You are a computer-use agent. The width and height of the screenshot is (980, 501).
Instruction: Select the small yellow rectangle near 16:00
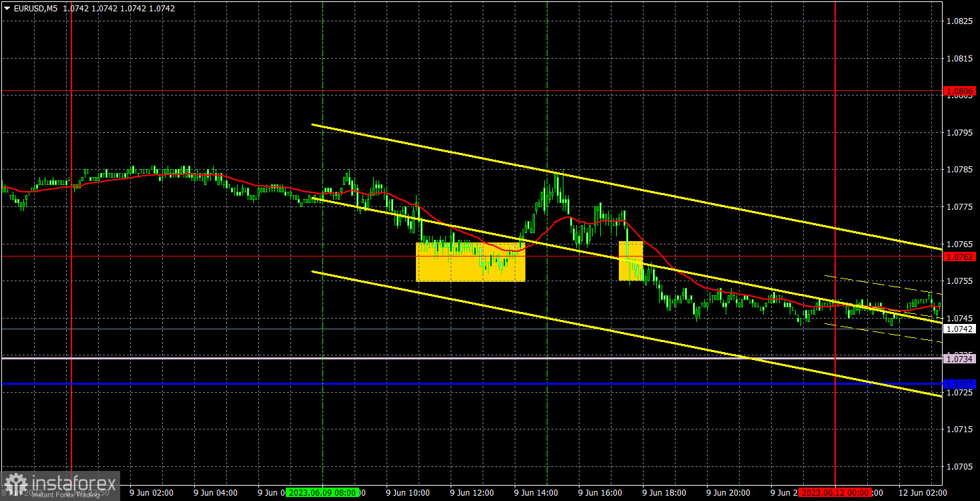pyautogui.click(x=631, y=261)
